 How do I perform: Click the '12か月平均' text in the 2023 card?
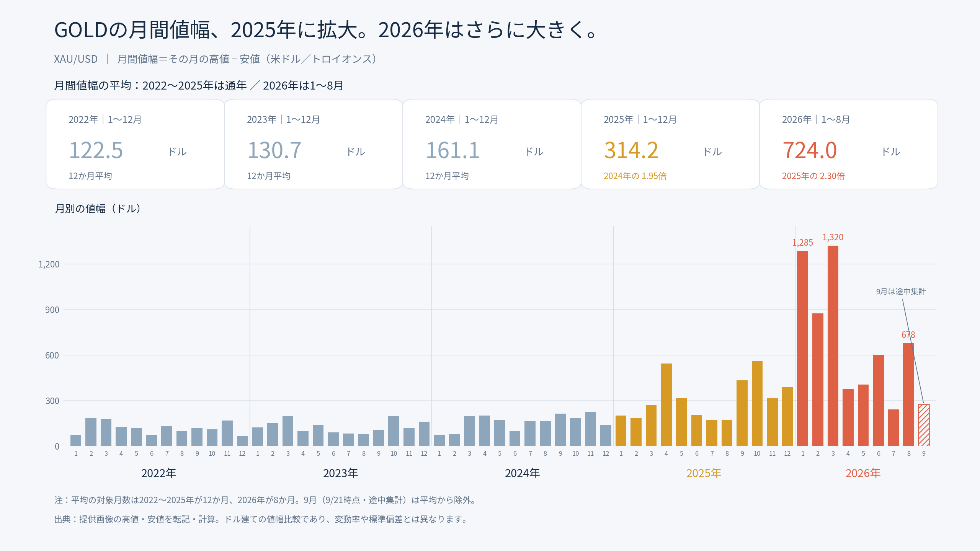(269, 176)
